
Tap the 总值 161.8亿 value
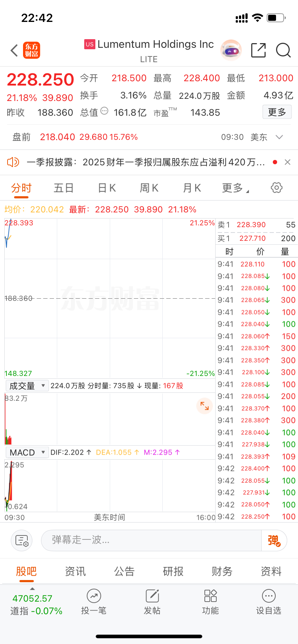pyautogui.click(x=130, y=112)
